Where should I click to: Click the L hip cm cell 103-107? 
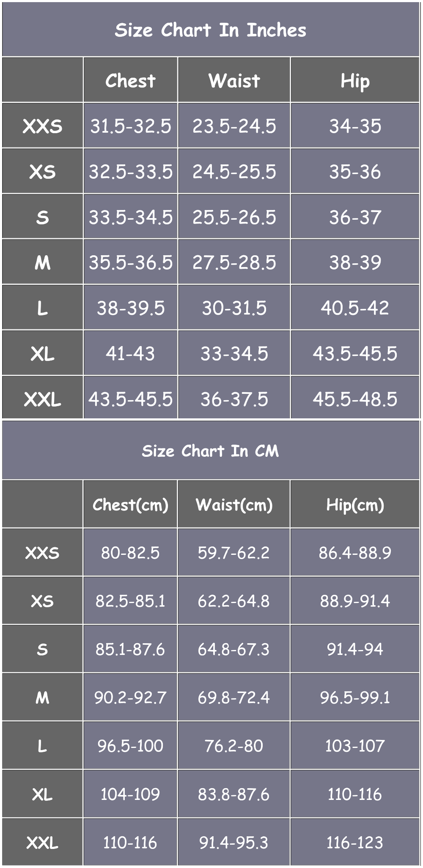pos(355,746)
